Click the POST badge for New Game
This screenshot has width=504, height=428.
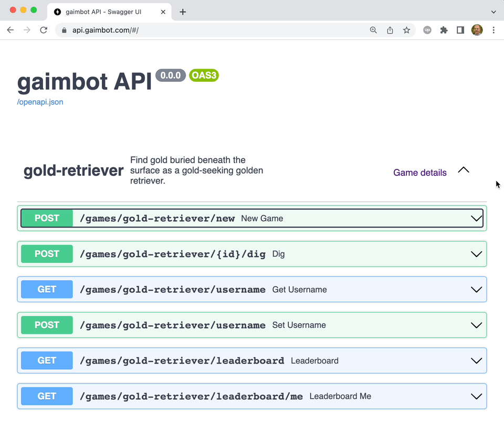click(47, 218)
